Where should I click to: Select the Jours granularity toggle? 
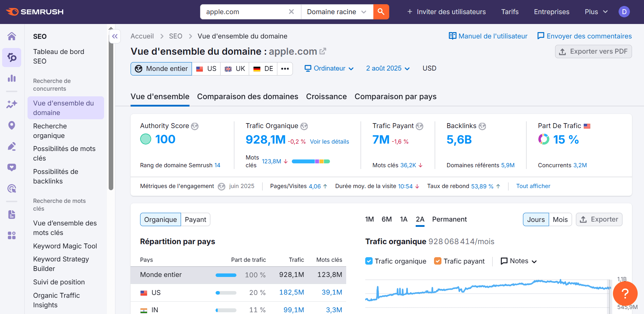(x=536, y=219)
